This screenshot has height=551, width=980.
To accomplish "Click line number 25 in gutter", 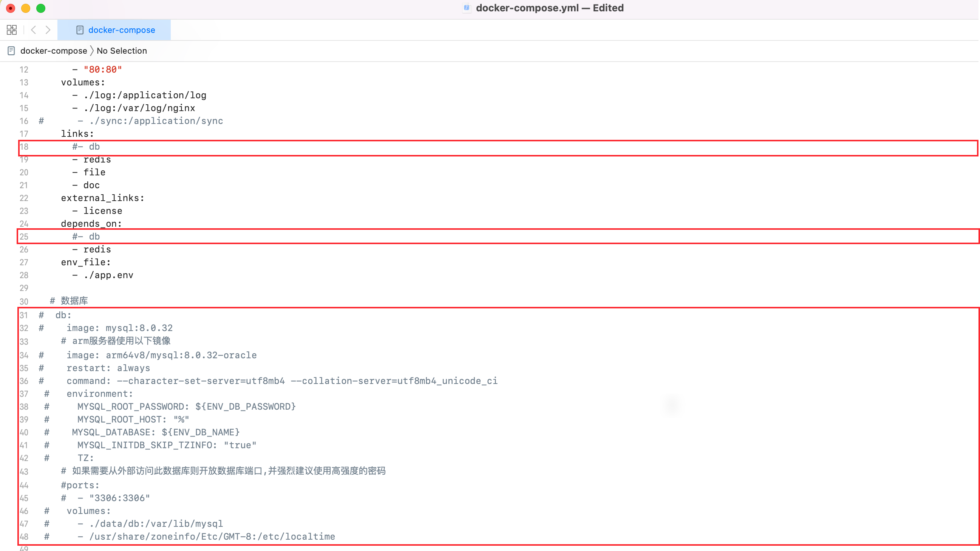I will [24, 236].
